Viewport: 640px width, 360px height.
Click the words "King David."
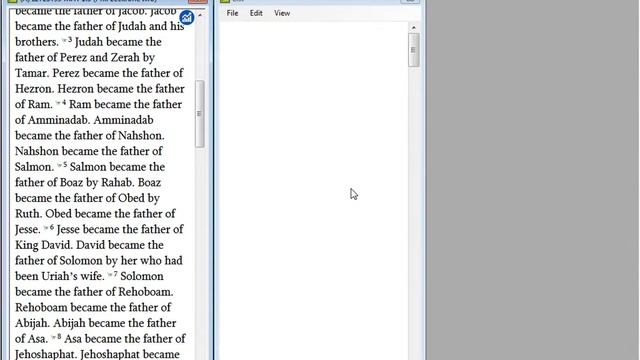click(x=44, y=245)
